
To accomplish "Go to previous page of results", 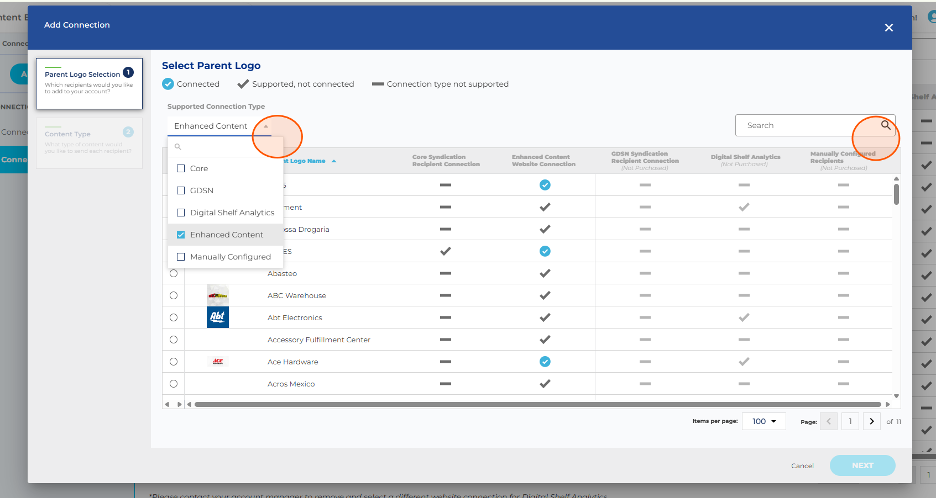I will (x=829, y=421).
